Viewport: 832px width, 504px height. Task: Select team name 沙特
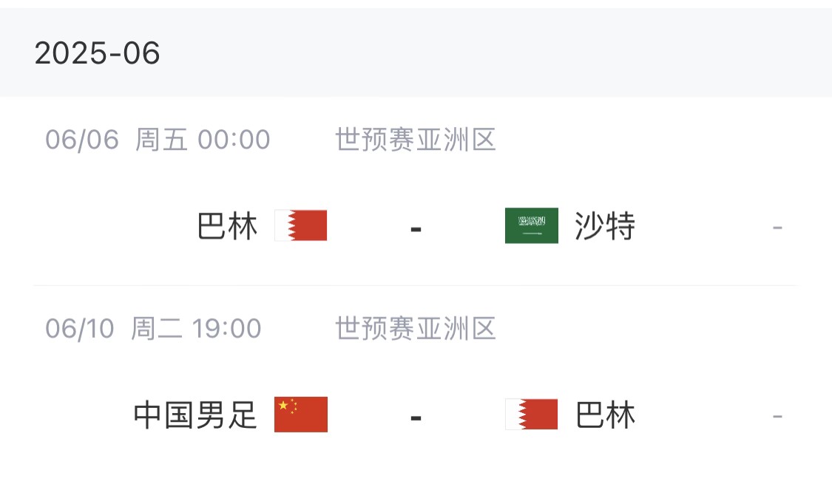[605, 226]
